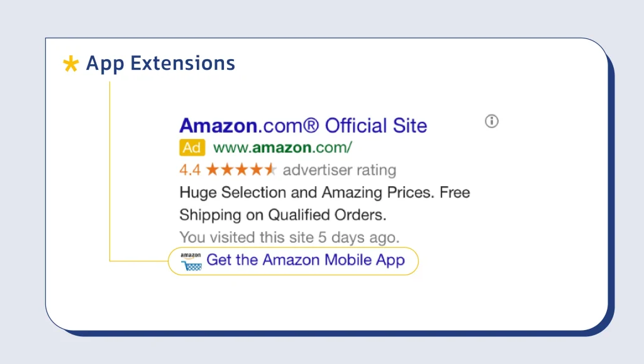Click the registered trademark symbol in headline

[x=311, y=126]
